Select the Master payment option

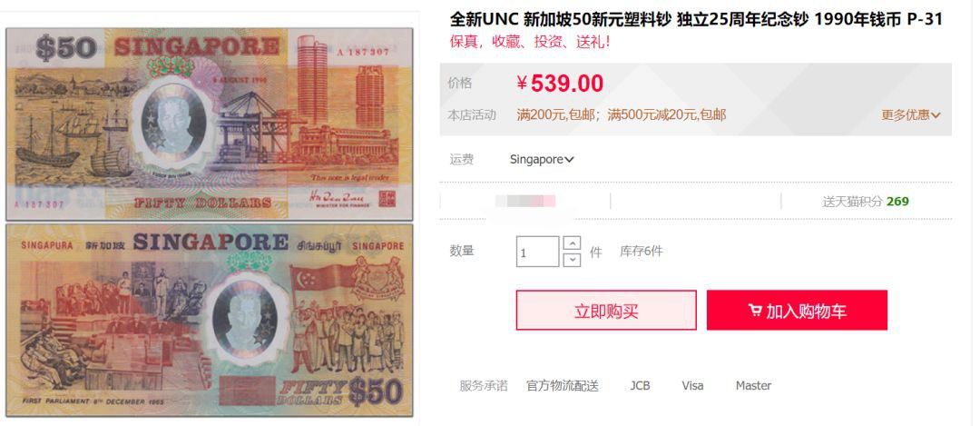click(753, 386)
